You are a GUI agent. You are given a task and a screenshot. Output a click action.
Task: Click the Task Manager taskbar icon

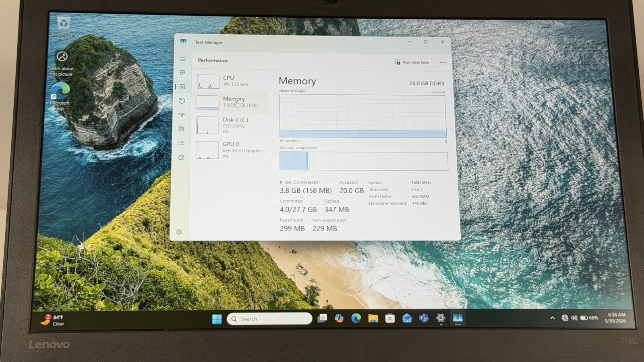pyautogui.click(x=458, y=318)
